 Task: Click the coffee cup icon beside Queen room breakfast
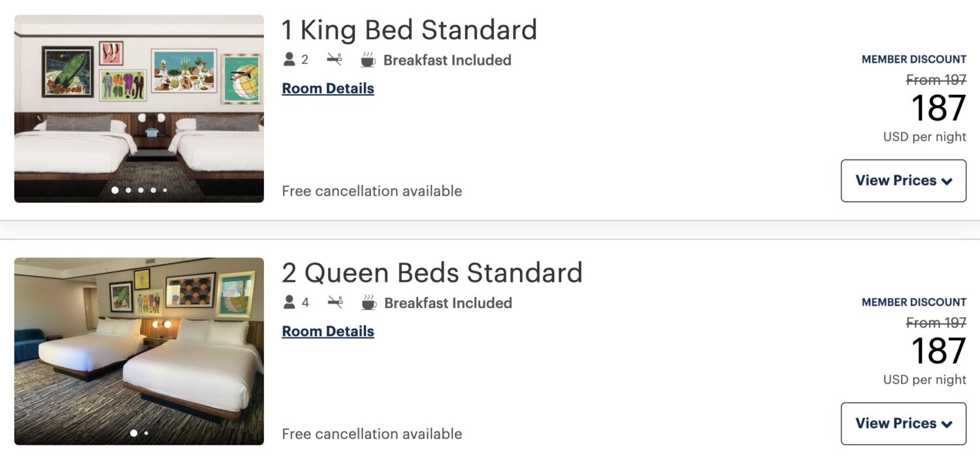tap(368, 303)
